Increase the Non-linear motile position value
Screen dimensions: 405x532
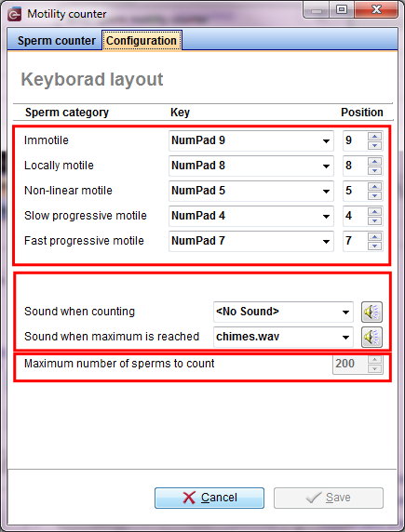tap(375, 187)
